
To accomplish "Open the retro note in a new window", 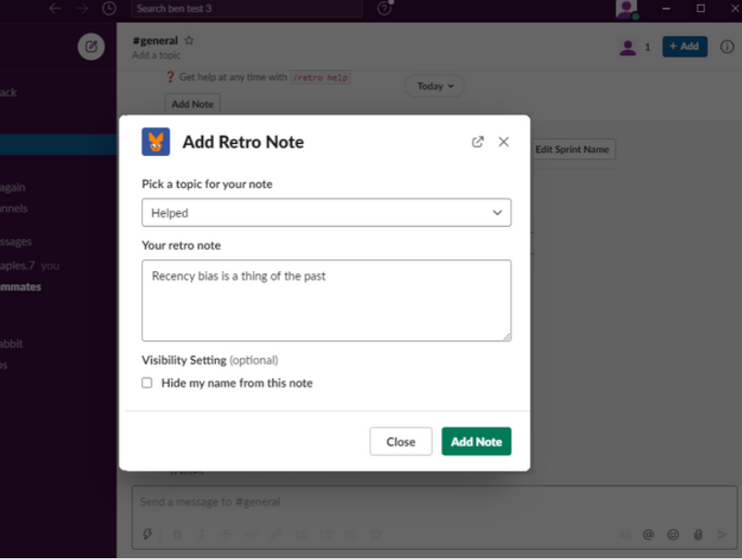I will coord(477,142).
